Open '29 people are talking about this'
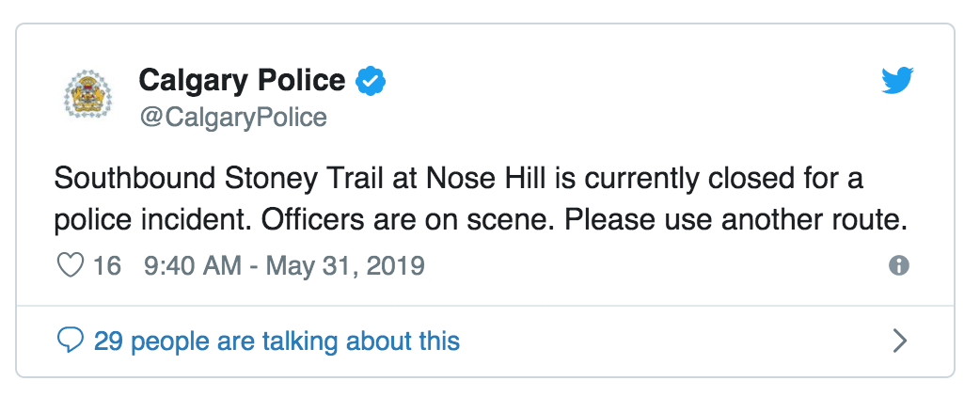Viewport: 980px width, 397px height. pyautogui.click(x=277, y=341)
